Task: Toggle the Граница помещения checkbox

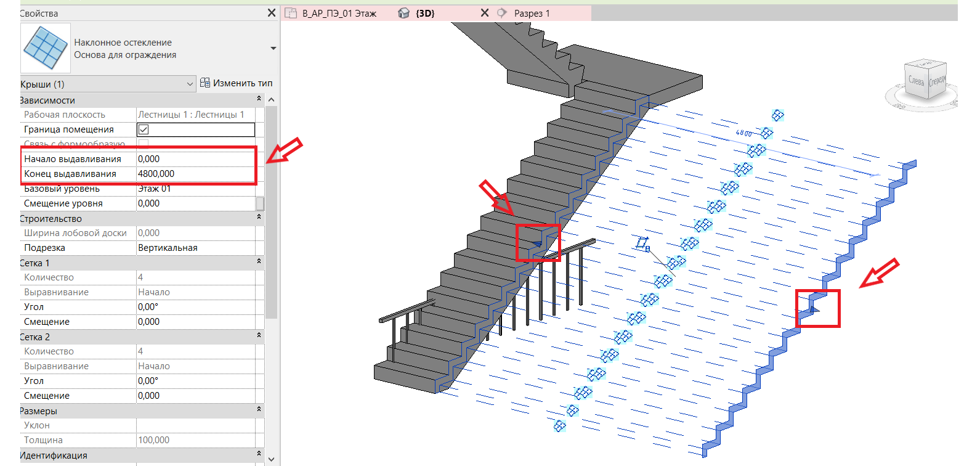Action: tap(144, 129)
